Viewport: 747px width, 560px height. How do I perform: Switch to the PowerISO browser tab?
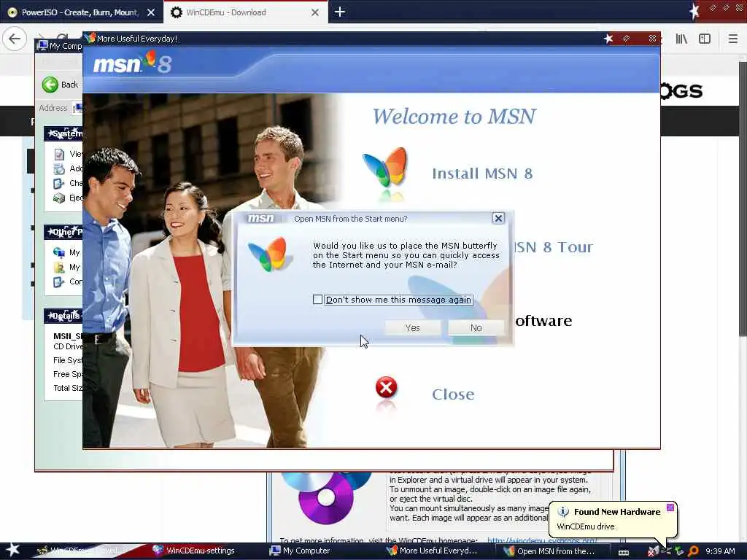pyautogui.click(x=82, y=12)
